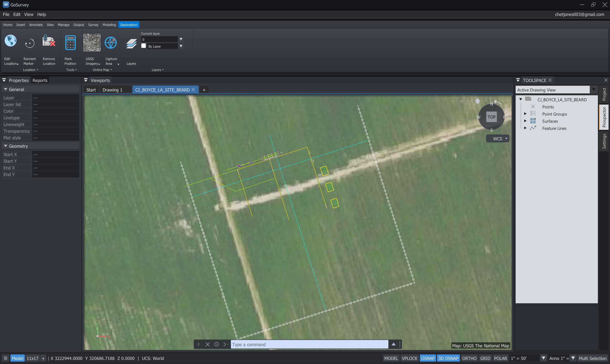The width and height of the screenshot is (610, 364).
Task: Enable POLAR tracking
Action: click(x=500, y=358)
